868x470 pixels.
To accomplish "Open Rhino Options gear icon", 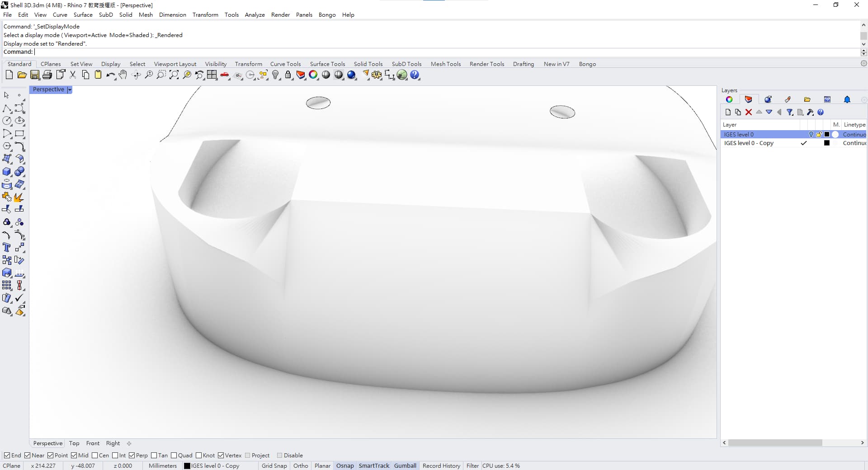I will 864,64.
